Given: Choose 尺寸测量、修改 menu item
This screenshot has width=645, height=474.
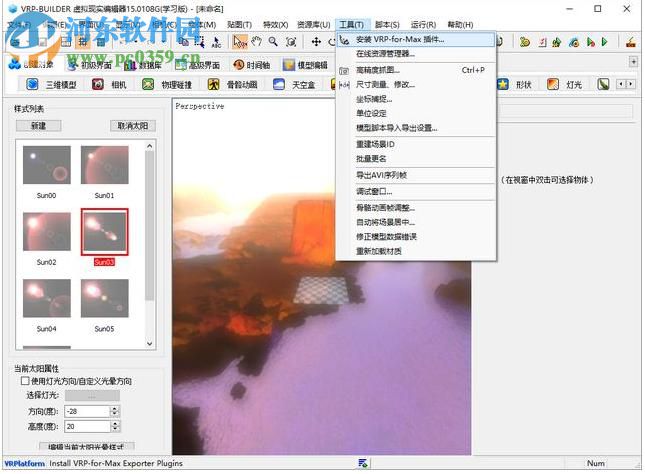Looking at the screenshot, I should point(416,85).
